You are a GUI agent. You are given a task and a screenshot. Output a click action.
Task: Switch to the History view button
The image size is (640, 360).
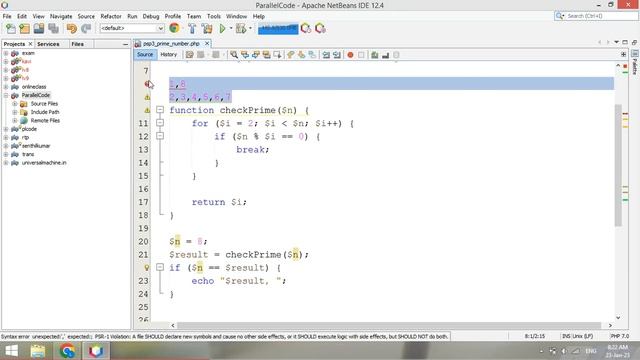click(x=169, y=55)
